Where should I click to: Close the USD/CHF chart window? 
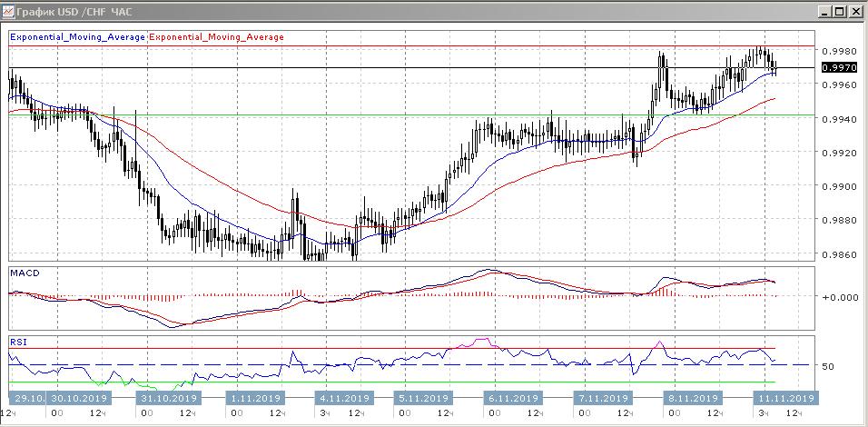click(856, 11)
